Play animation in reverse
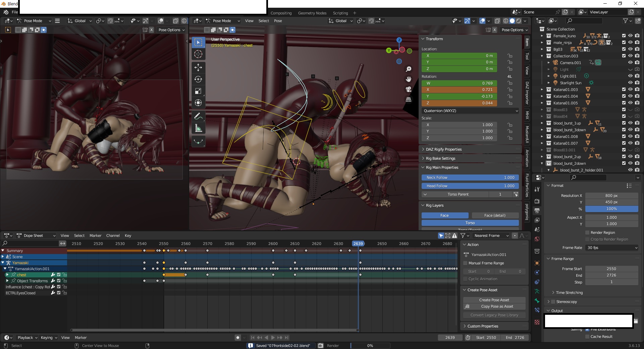644x349 pixels. click(x=266, y=338)
